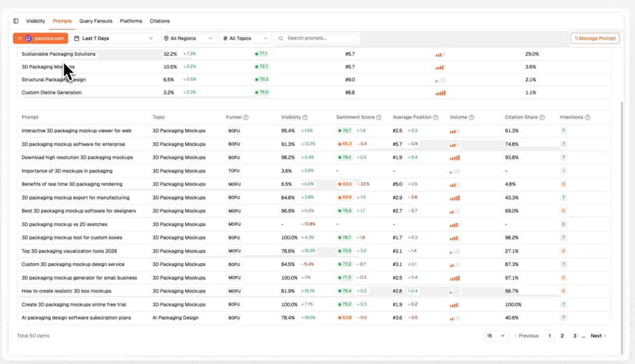Click the magnifier icon in search box
This screenshot has height=364, width=635.
[x=281, y=38]
